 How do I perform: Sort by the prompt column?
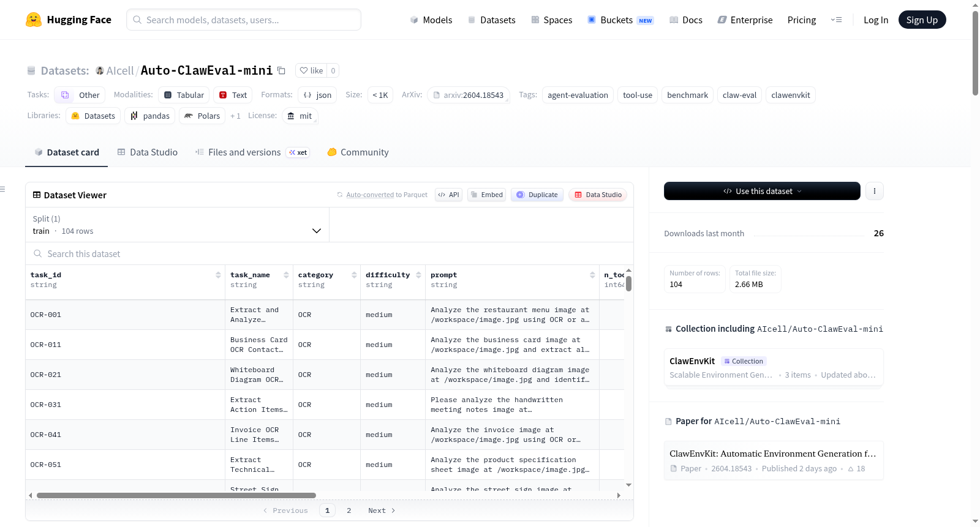pos(592,275)
